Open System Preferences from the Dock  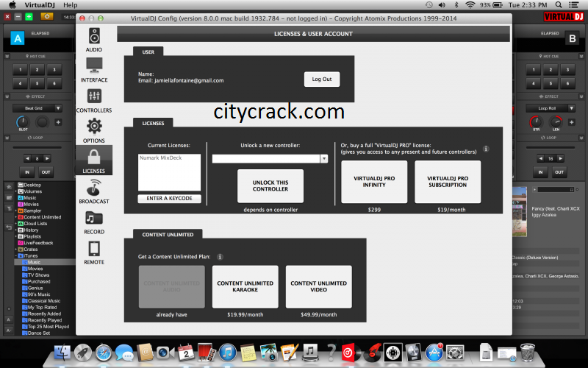pos(455,353)
